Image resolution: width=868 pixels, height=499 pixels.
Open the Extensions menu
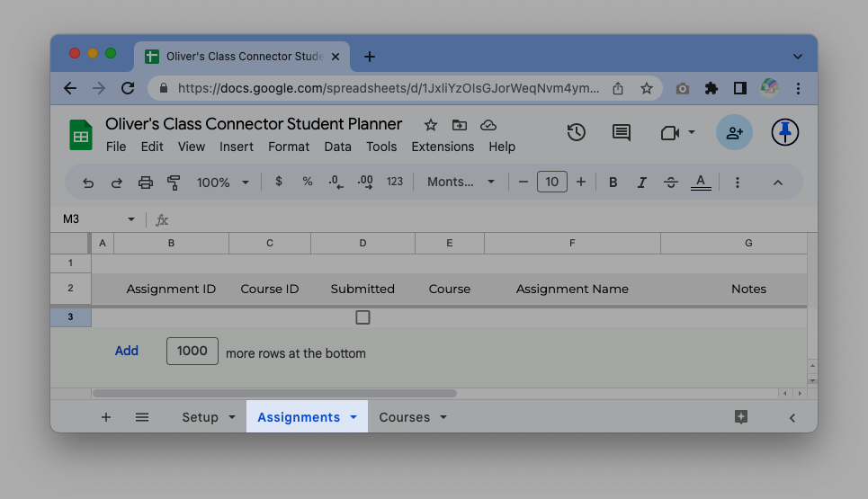[443, 147]
